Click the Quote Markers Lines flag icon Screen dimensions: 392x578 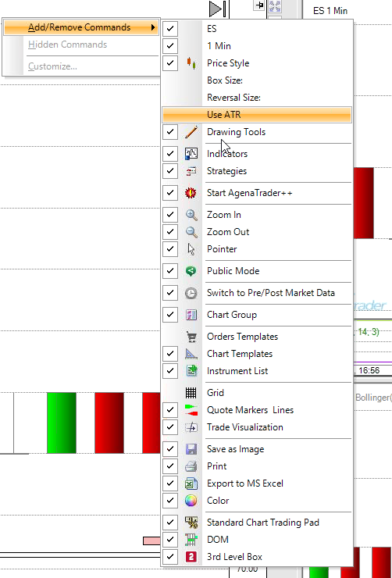[x=191, y=410]
